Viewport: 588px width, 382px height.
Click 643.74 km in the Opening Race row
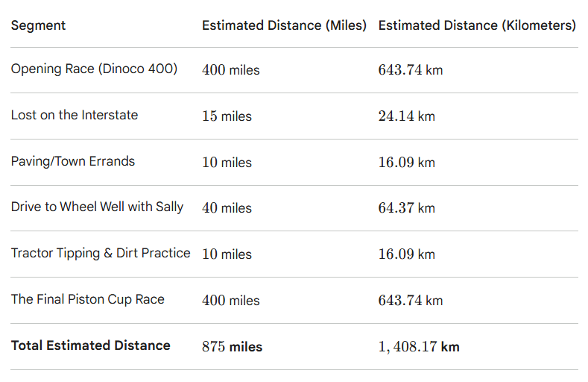click(x=411, y=70)
